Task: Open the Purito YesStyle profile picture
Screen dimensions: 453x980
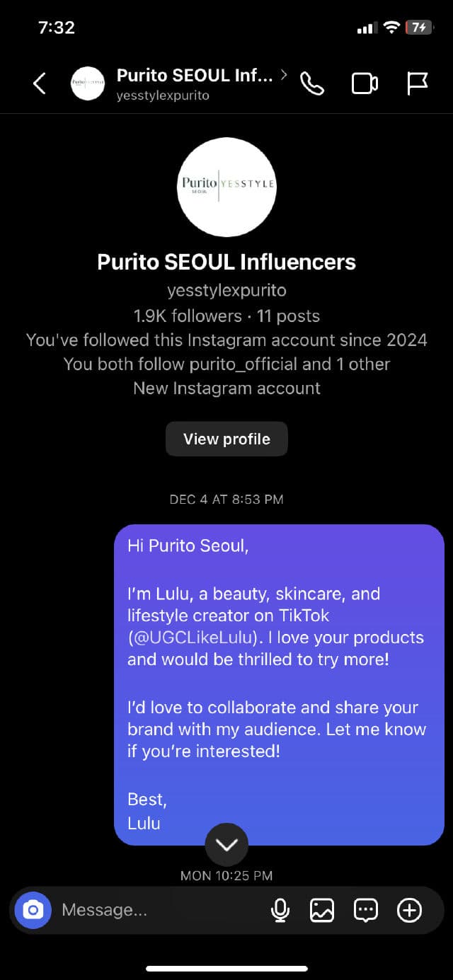Action: pos(226,186)
